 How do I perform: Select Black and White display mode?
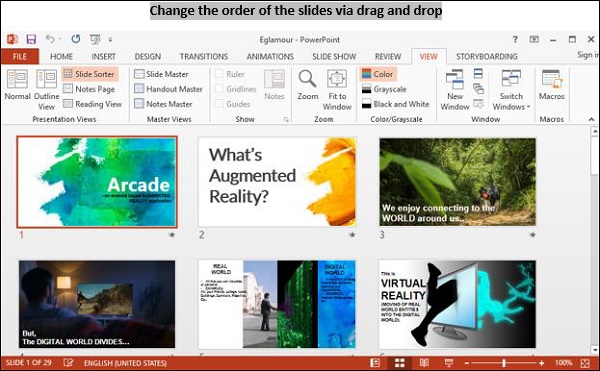[x=395, y=104]
